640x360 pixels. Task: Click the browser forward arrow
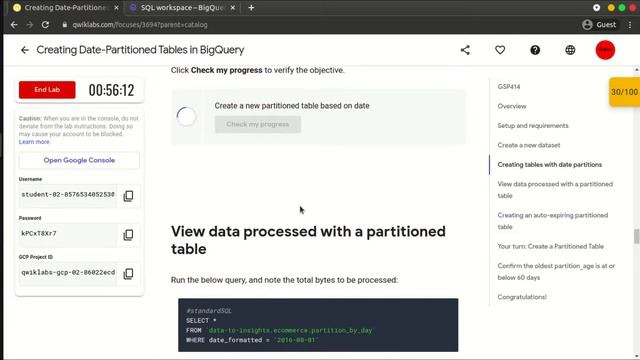[29, 25]
